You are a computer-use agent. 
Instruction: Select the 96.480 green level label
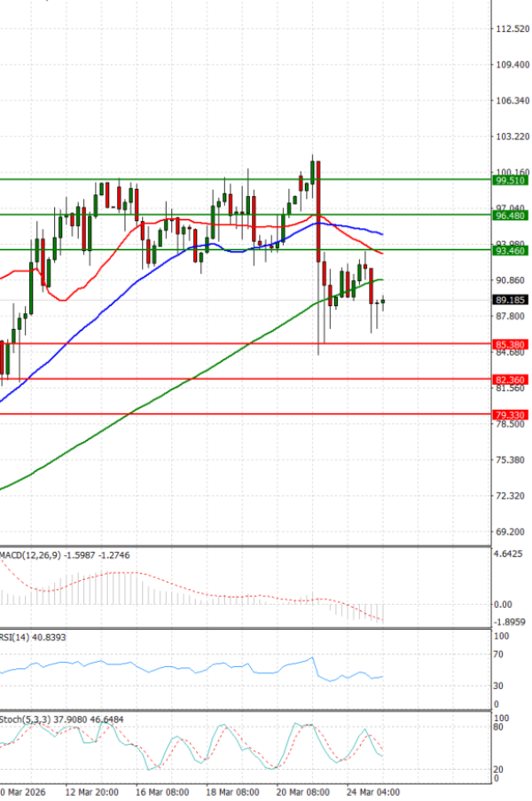[x=510, y=216]
